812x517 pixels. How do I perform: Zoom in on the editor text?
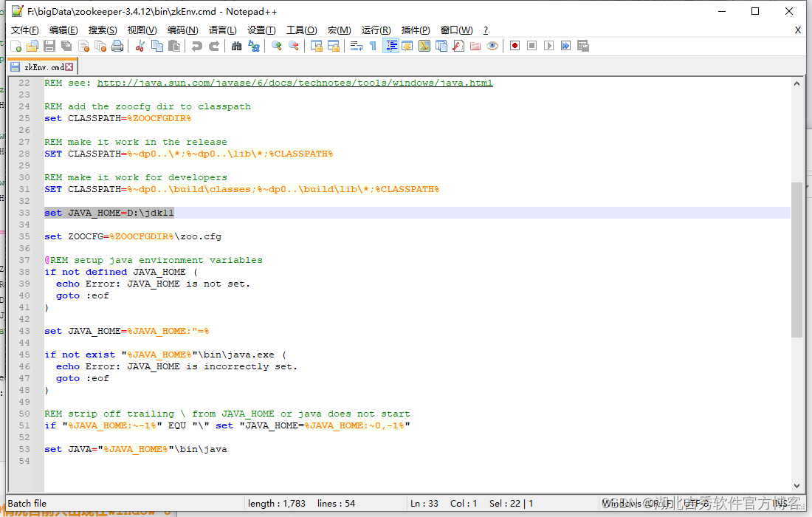pos(276,46)
